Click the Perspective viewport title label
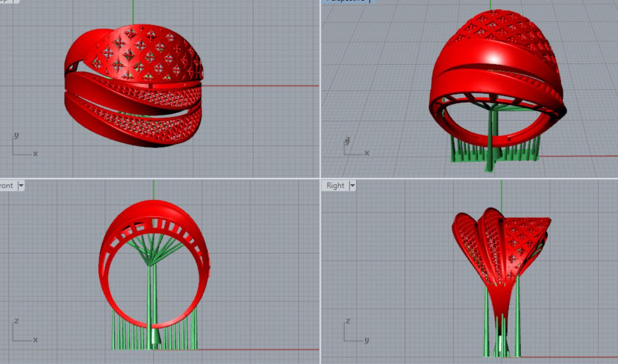The width and height of the screenshot is (618, 364). (347, 1)
